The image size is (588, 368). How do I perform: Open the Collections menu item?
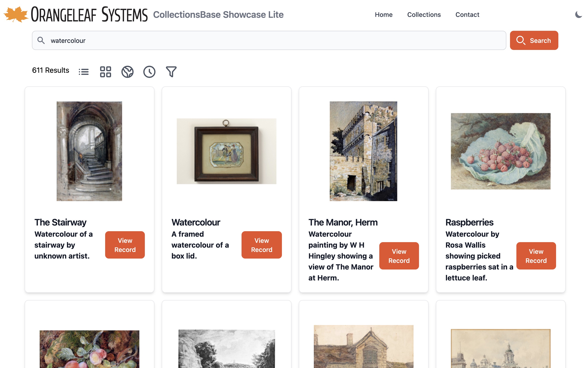coord(424,15)
